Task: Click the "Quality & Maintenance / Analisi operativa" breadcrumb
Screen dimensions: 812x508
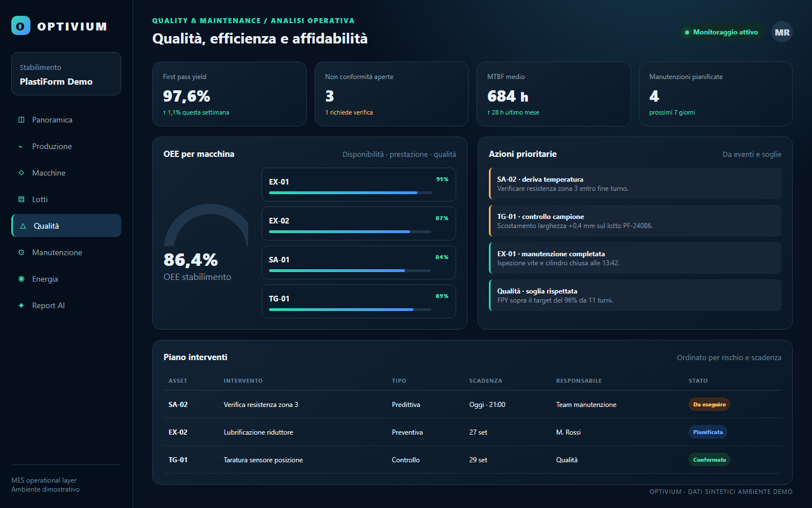Action: click(x=253, y=21)
